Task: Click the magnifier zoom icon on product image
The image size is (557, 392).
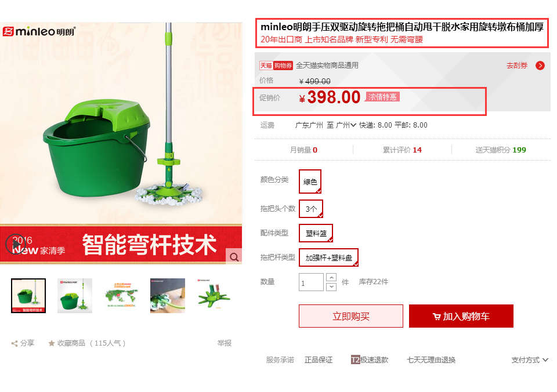Action: pos(234,257)
